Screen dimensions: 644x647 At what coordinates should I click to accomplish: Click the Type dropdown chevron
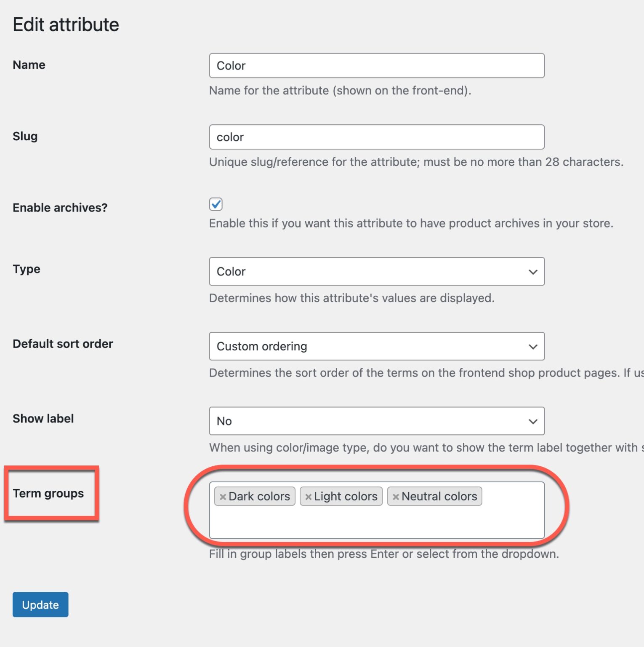pyautogui.click(x=532, y=272)
